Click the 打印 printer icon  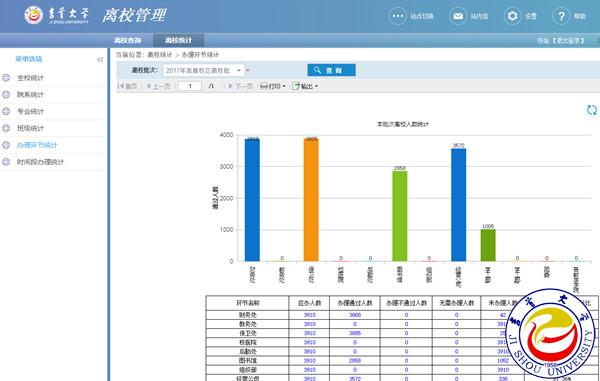click(x=264, y=86)
